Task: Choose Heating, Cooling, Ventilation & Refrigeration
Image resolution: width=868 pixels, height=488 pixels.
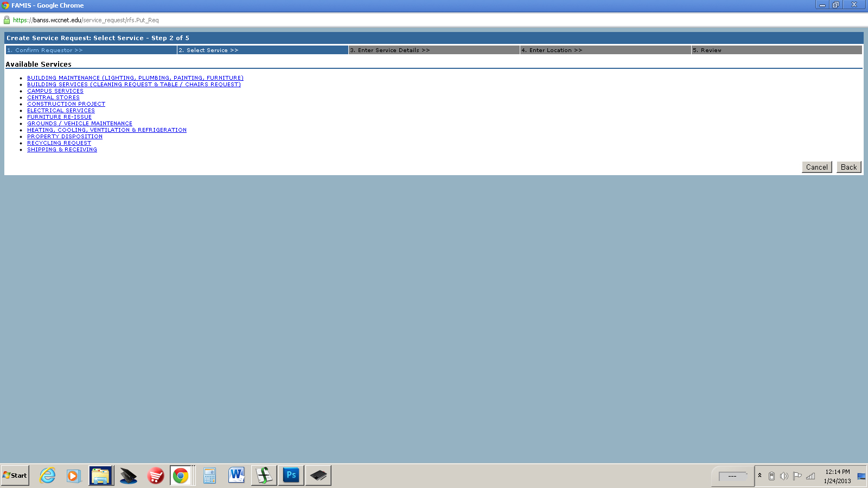Action: coord(107,130)
